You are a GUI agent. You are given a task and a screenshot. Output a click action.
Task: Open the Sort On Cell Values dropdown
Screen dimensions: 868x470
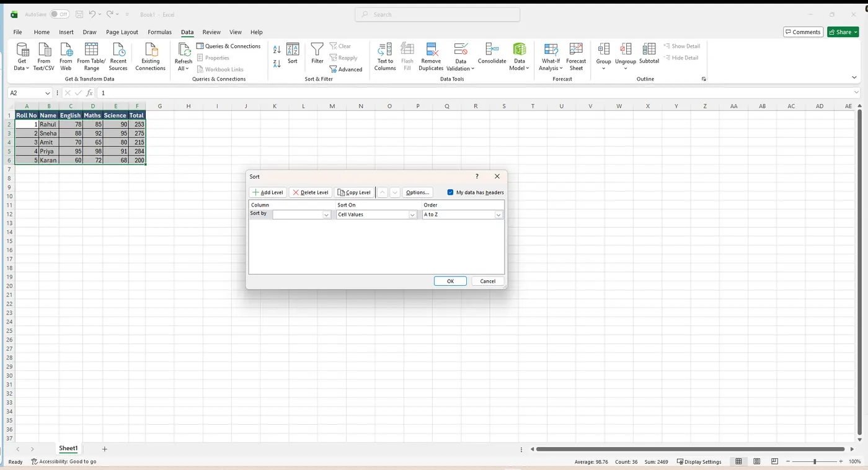pyautogui.click(x=412, y=215)
